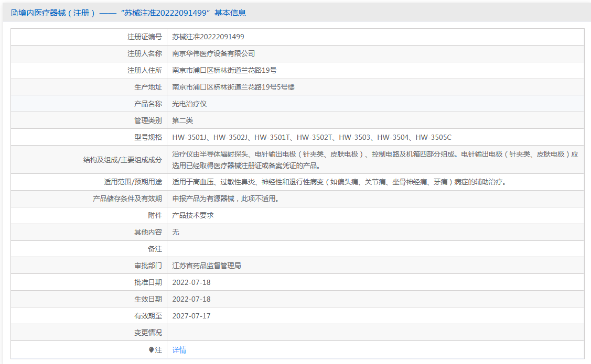The height and width of the screenshot is (364, 591).
Task: Click the 注册人住所 label
Action: [145, 70]
